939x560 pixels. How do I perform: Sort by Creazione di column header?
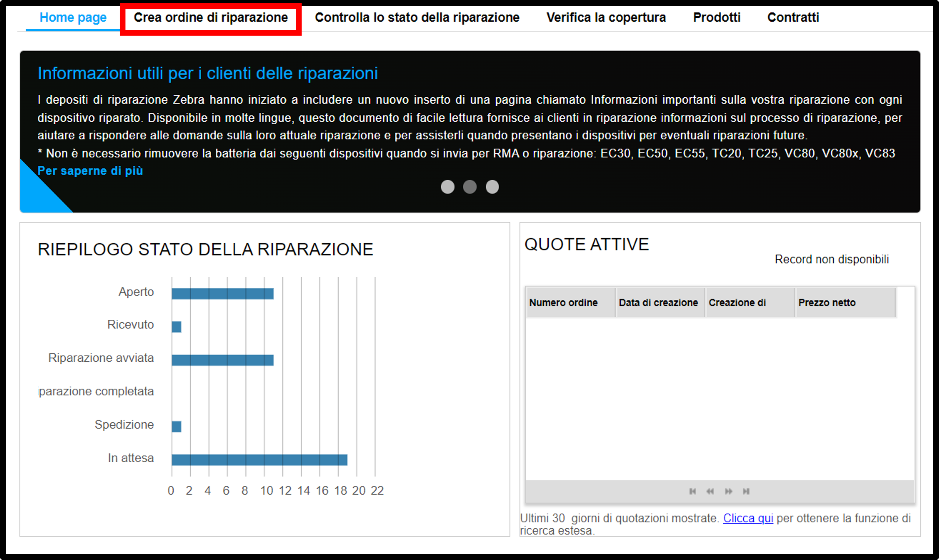pos(750,303)
